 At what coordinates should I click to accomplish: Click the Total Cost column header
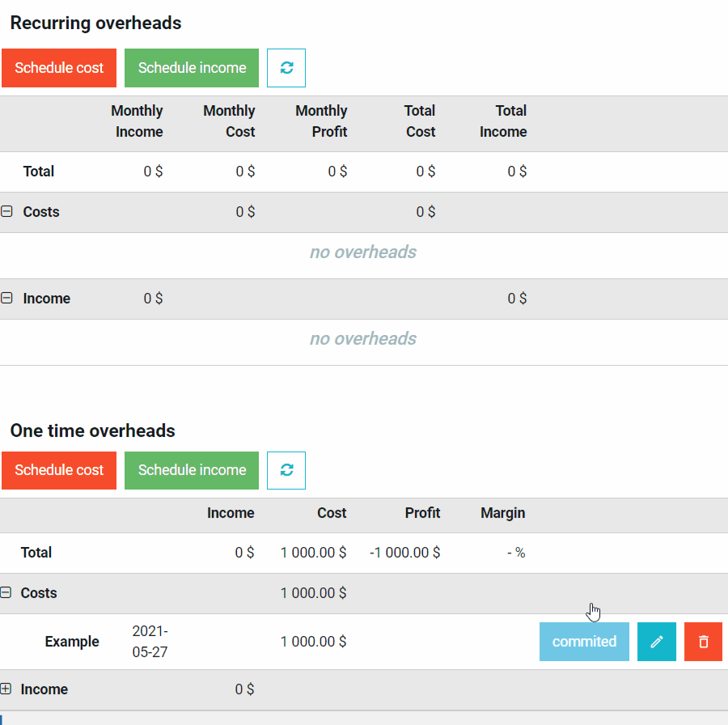pos(420,121)
